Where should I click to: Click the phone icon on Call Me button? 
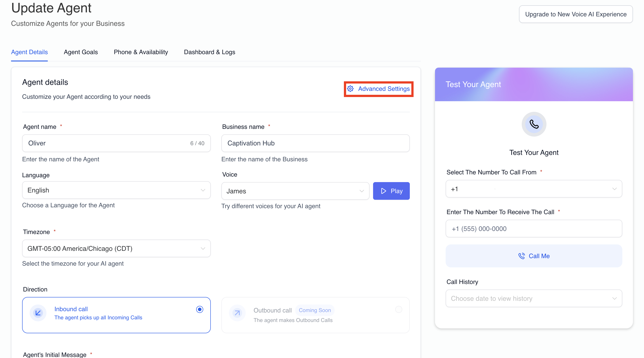point(521,256)
